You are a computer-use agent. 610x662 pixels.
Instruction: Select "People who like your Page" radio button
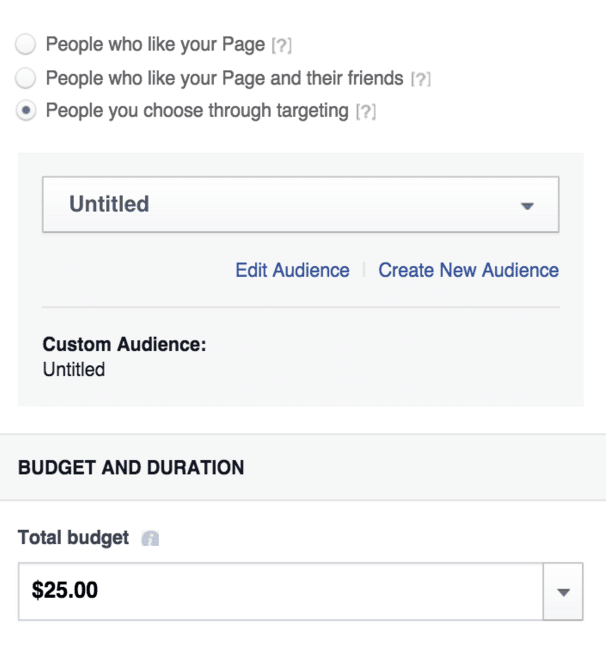coord(27,45)
